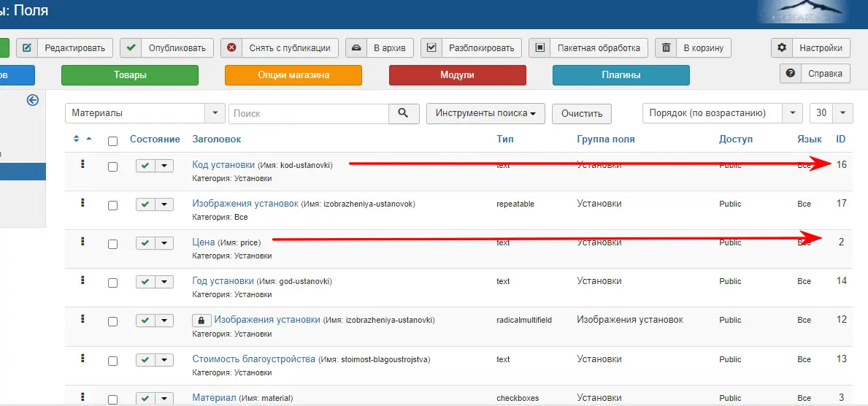868x406 pixels.
Task: Go to the green Товары tab
Action: click(130, 74)
